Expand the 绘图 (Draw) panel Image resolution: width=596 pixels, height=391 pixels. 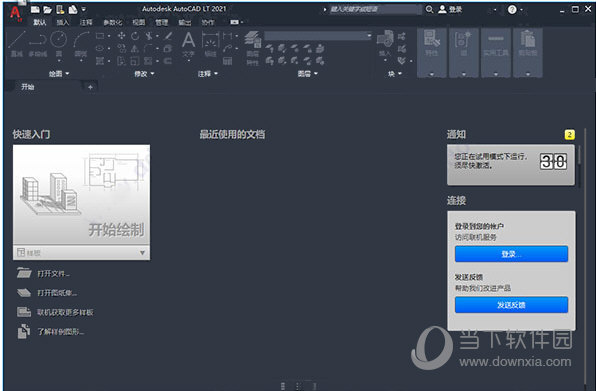(59, 74)
